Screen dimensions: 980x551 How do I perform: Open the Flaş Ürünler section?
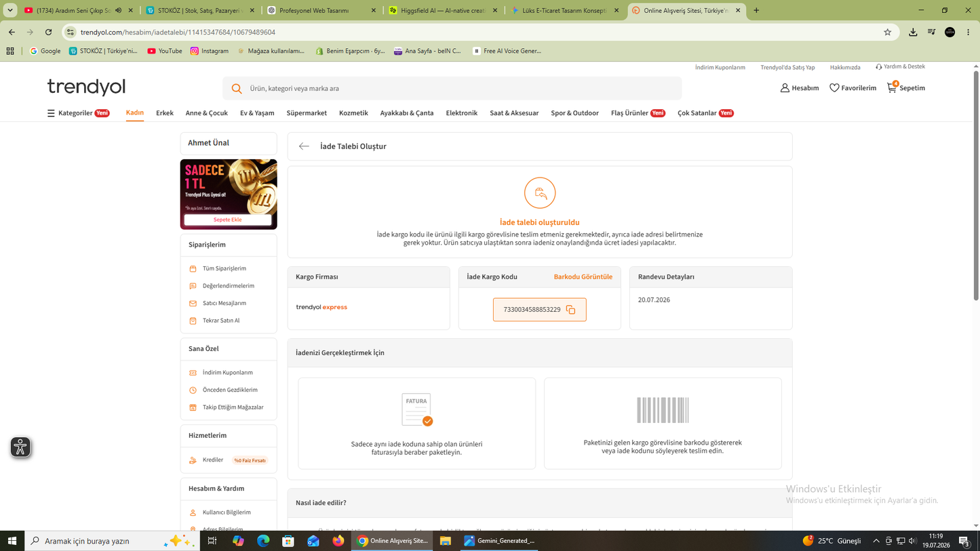638,113
